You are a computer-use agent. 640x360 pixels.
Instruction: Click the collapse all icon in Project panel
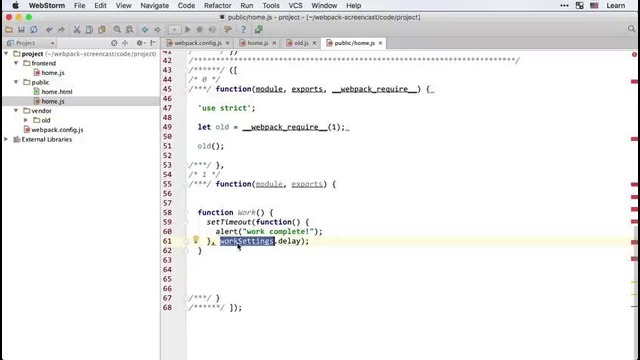tap(125, 43)
